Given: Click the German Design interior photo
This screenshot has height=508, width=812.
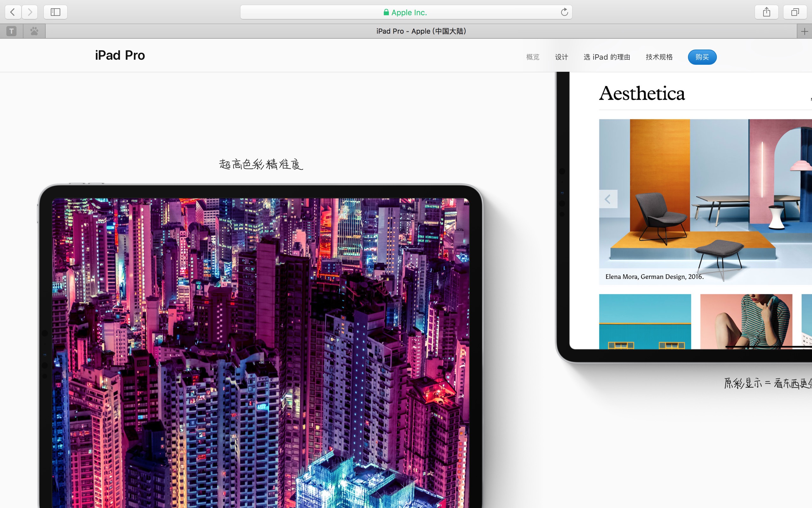Looking at the screenshot, I should click(x=705, y=202).
